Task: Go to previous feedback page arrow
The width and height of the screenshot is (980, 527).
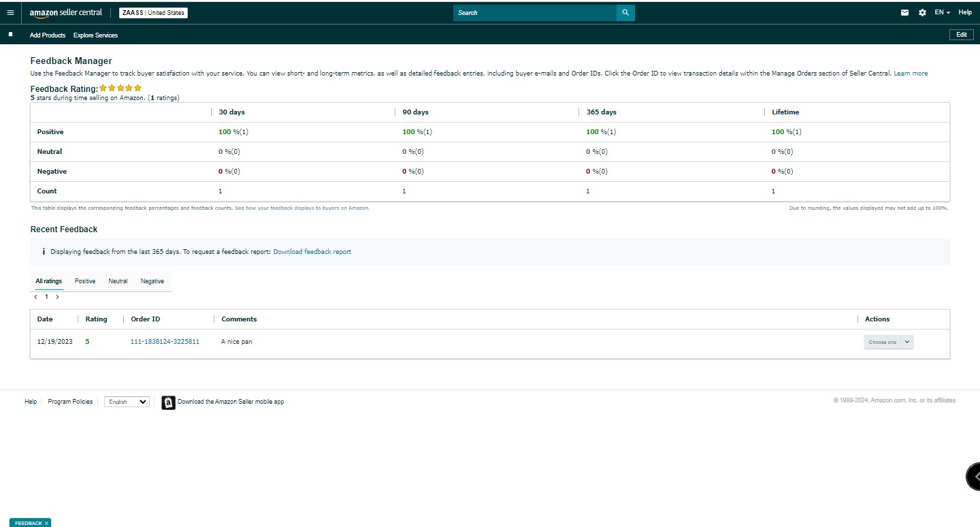Action: click(x=35, y=297)
